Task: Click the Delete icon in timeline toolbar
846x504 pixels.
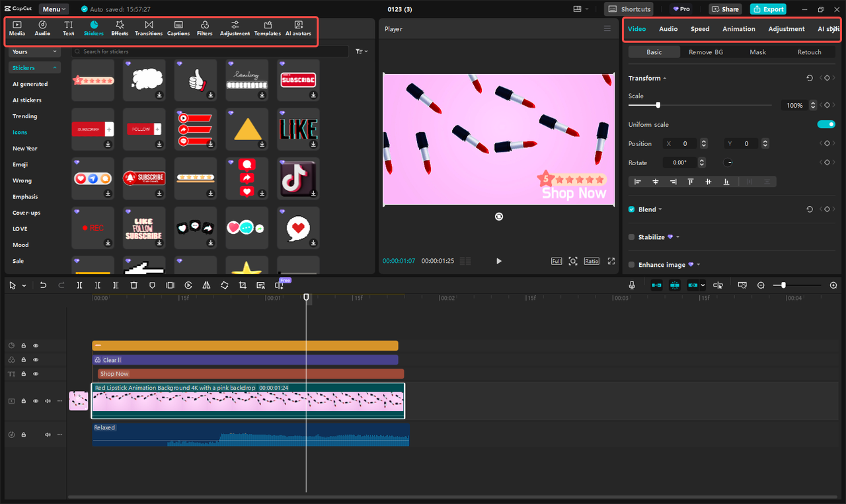Action: 134,285
